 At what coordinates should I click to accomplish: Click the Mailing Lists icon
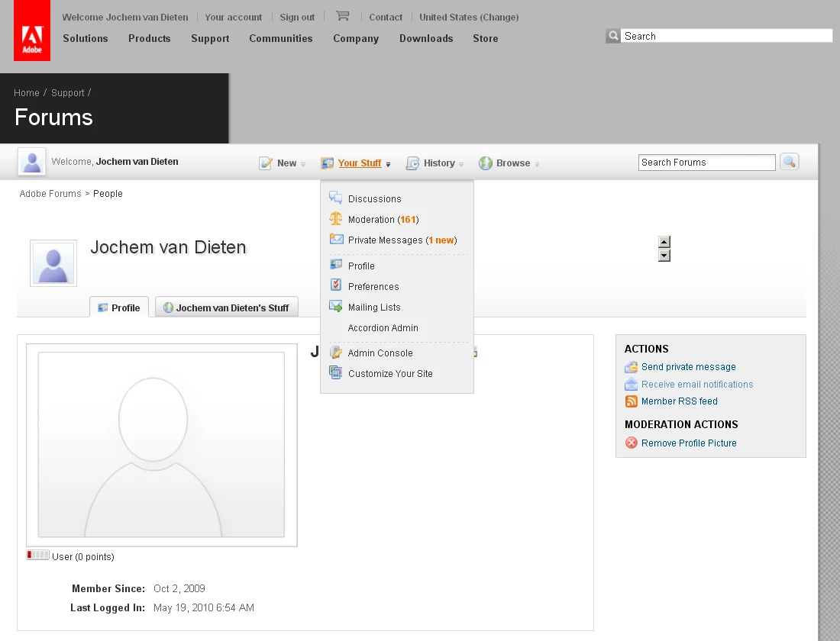pos(335,306)
